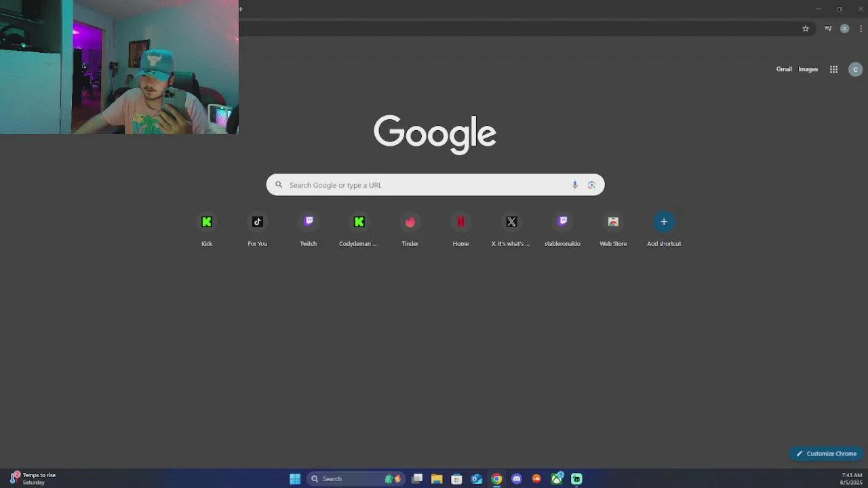This screenshot has height=488, width=868.
Task: Click the Google logo
Action: [x=435, y=134]
